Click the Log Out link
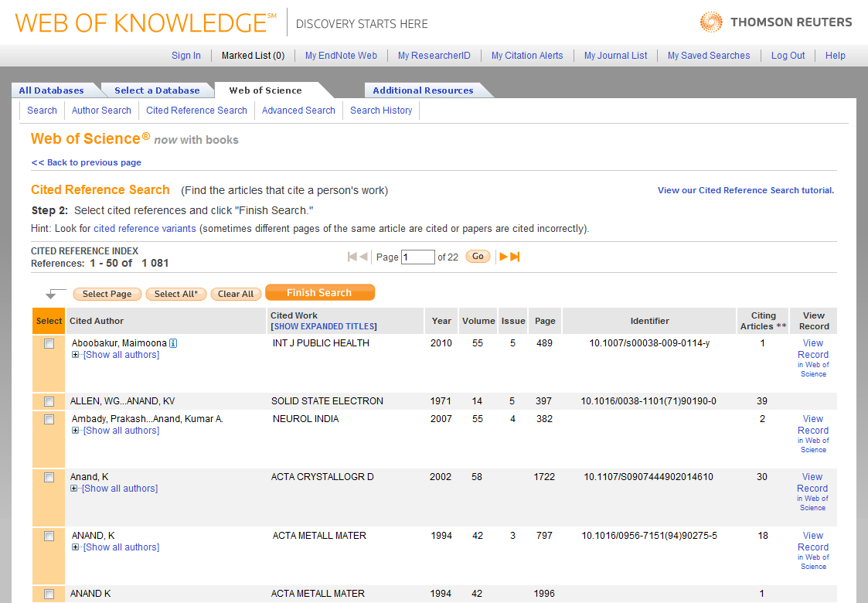This screenshot has height=603, width=868. (788, 56)
